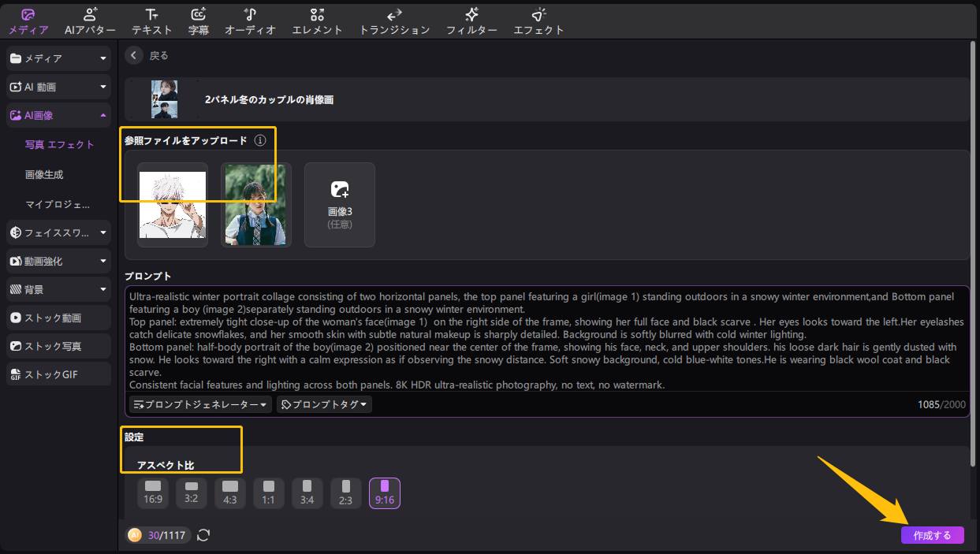Open the プロンプトジェネレーター dropdown

[200, 404]
